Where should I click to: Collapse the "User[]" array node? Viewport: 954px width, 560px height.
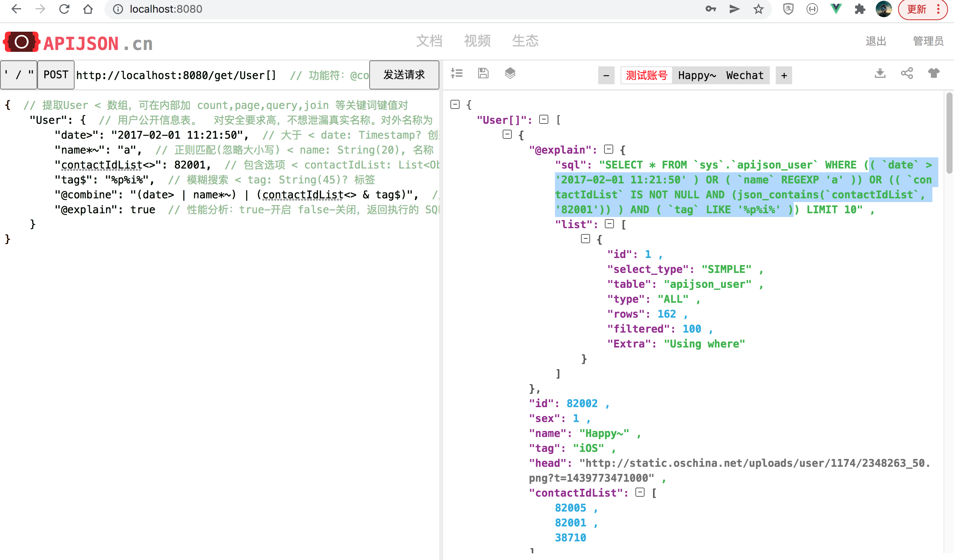[x=544, y=120]
